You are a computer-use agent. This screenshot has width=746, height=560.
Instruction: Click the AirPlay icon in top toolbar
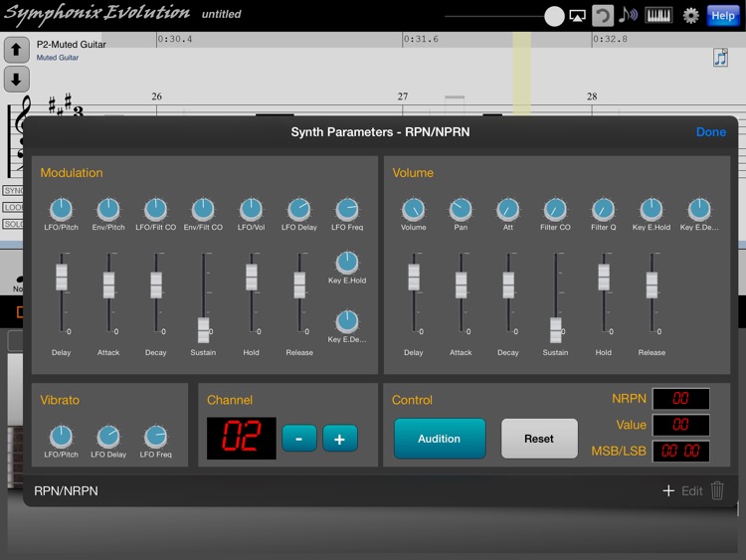point(577,16)
